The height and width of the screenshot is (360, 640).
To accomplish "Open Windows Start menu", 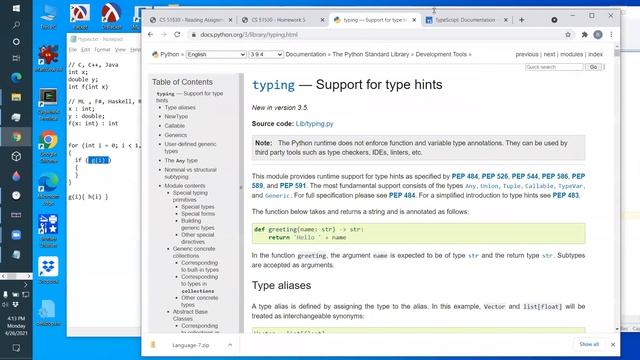I will (16, 8).
